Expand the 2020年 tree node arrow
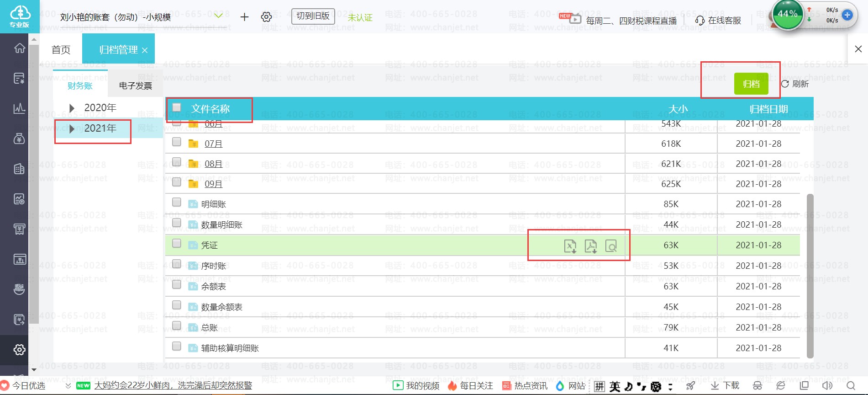Image resolution: width=868 pixels, height=395 pixels. (x=72, y=108)
